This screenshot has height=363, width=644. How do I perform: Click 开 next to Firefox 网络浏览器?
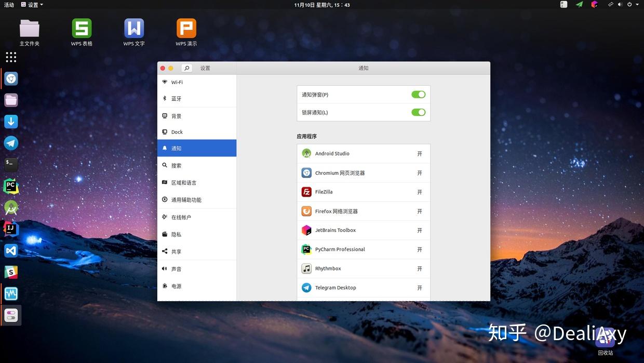pyautogui.click(x=419, y=211)
